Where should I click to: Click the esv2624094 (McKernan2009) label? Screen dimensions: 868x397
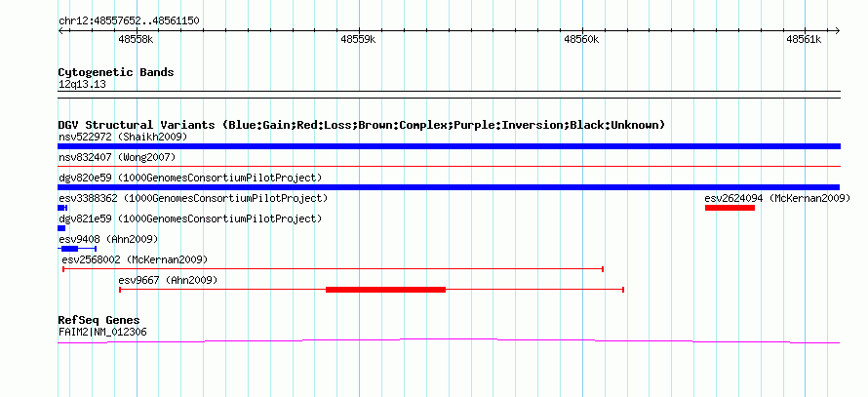click(777, 198)
